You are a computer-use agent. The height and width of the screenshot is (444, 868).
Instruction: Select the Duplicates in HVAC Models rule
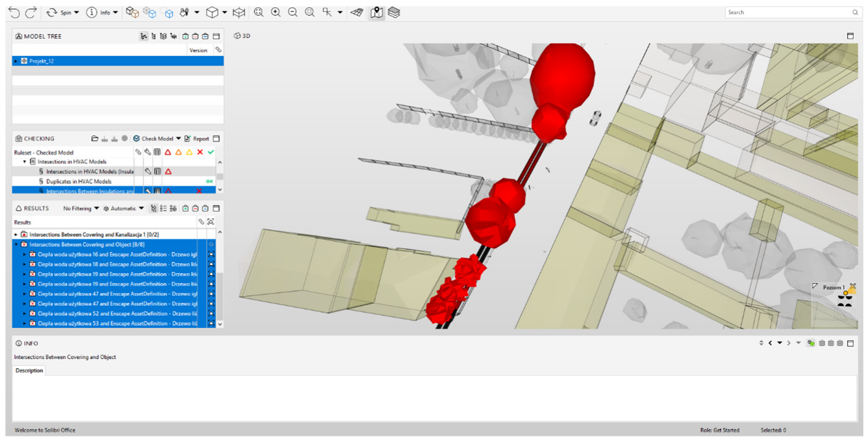click(78, 181)
